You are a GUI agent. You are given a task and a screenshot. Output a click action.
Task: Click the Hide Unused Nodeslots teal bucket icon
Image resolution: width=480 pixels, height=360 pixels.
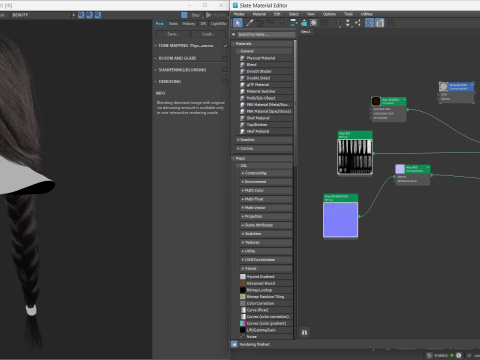pyautogui.click(x=304, y=23)
